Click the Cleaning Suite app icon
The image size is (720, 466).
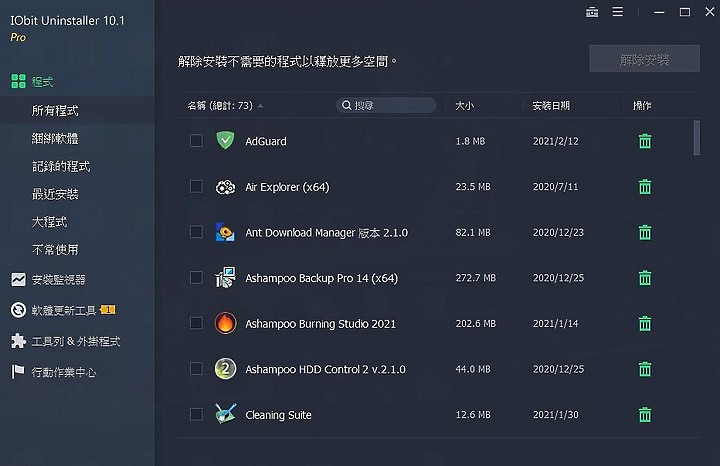tap(225, 414)
